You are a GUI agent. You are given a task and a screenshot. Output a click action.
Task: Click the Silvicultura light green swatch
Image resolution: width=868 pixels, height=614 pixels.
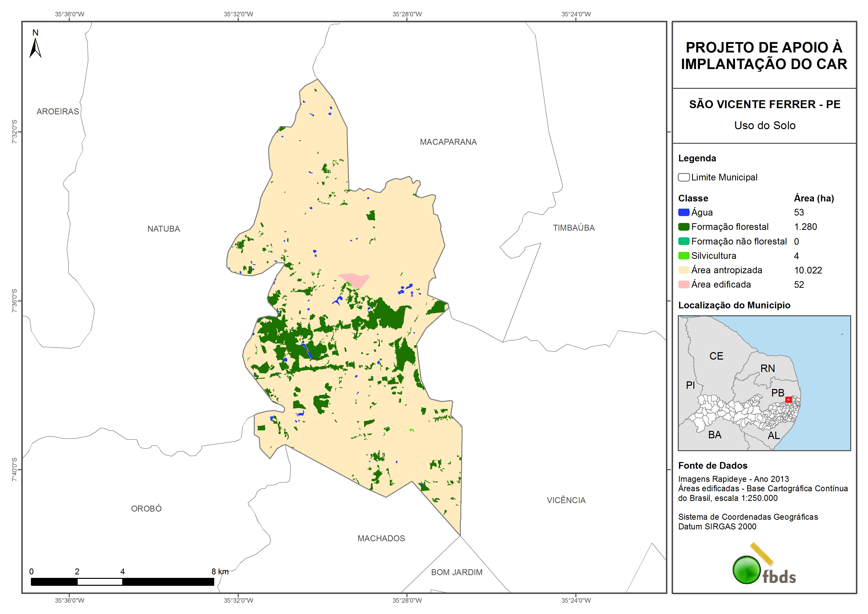683,256
